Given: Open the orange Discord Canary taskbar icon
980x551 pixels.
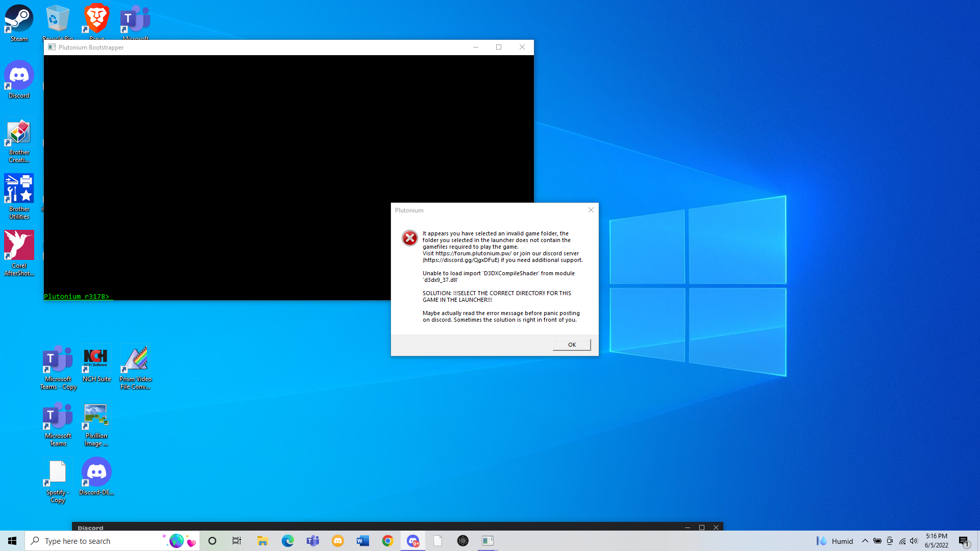Looking at the screenshot, I should (x=337, y=541).
